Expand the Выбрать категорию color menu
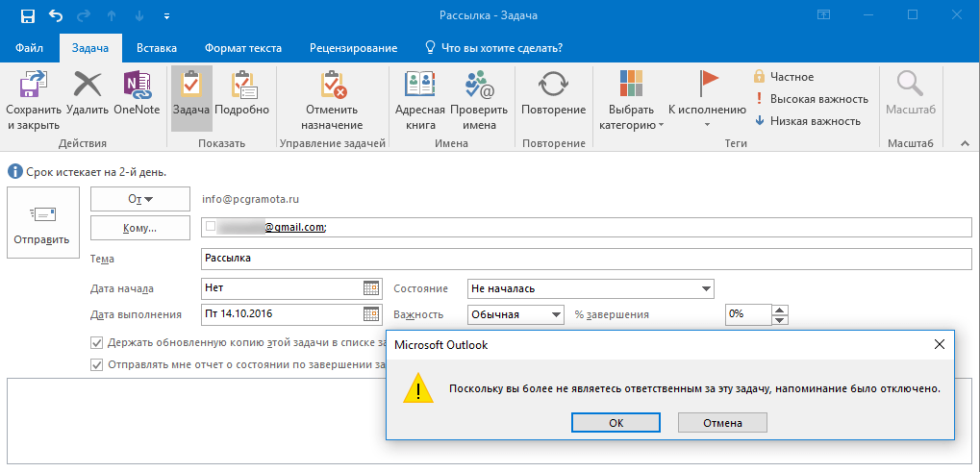Screen dimensions: 980x472 [631, 100]
